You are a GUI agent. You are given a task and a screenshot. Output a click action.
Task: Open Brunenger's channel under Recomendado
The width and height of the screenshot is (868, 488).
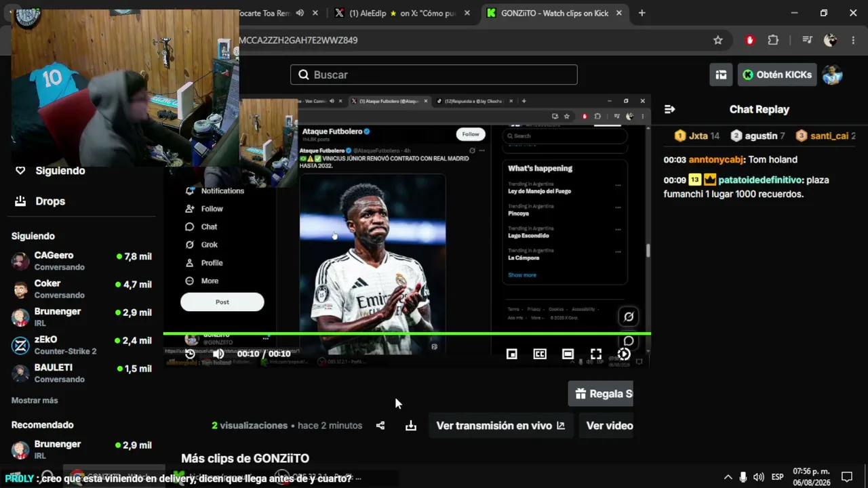[81, 449]
